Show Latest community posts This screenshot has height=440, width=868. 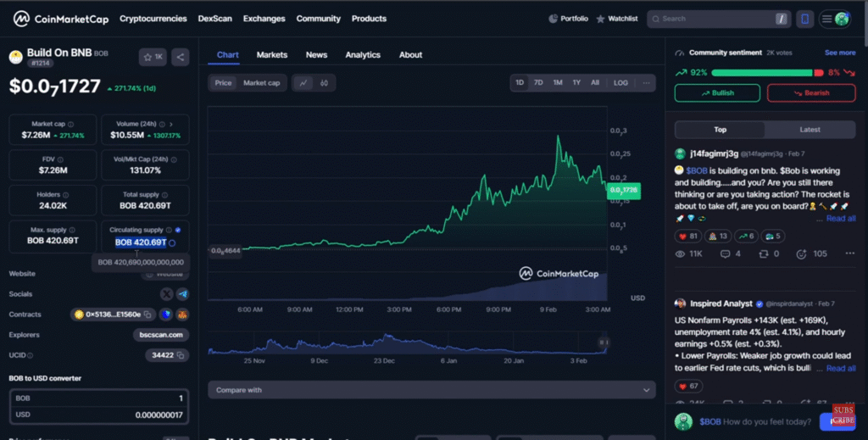810,130
